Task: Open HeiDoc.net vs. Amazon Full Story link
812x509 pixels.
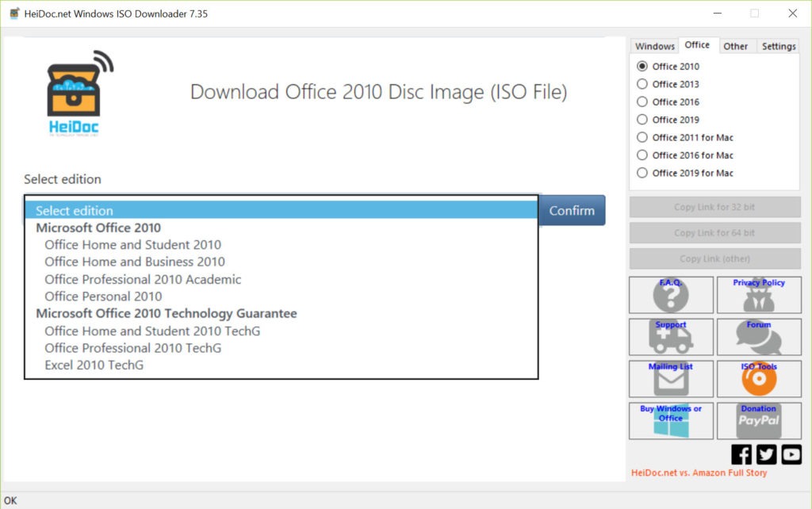Action: 699,473
